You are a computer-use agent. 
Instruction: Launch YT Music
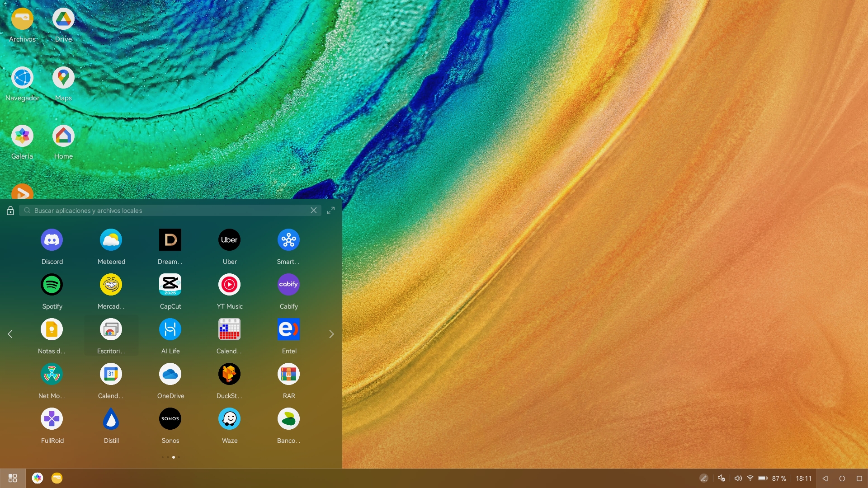click(x=229, y=285)
